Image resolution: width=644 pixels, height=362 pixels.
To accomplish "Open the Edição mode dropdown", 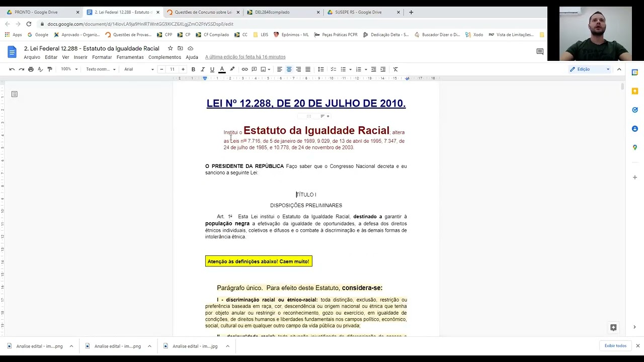I will pos(590,69).
